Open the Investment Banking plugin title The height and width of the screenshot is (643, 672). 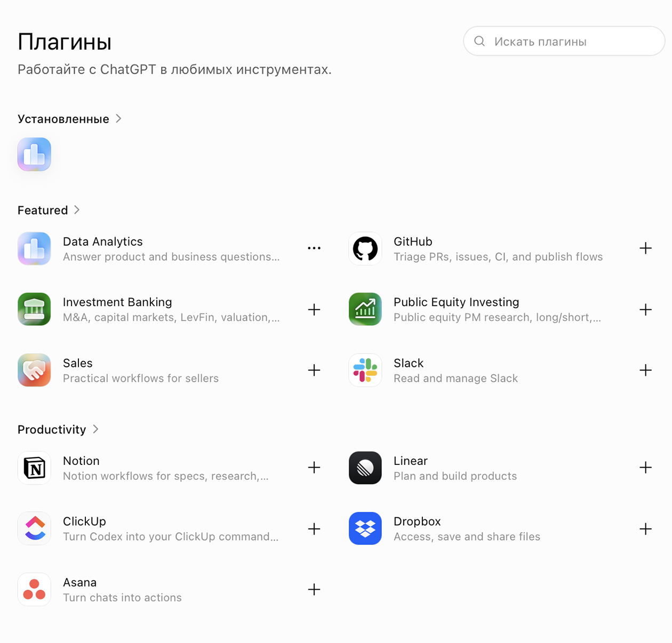coord(117,302)
